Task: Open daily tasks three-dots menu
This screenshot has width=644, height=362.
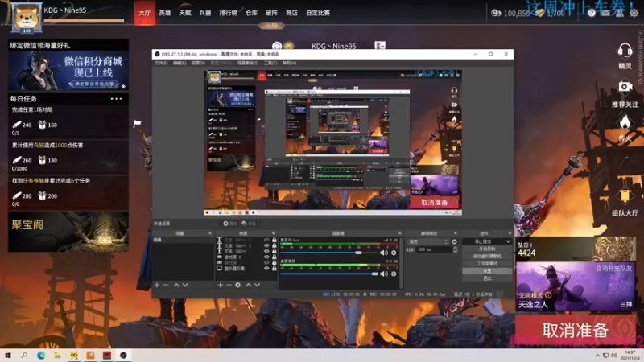Action: click(x=116, y=99)
